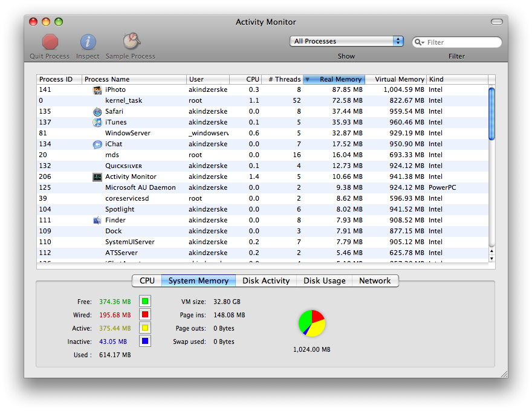Click the Used 614.17 MB value
This screenshot has height=411, width=532.
click(115, 355)
